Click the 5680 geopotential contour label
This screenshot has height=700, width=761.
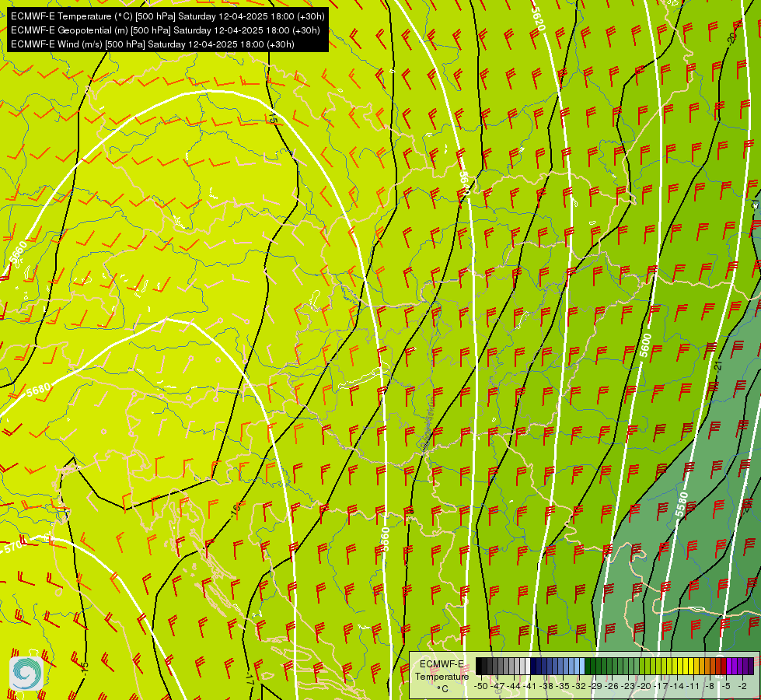tap(38, 390)
